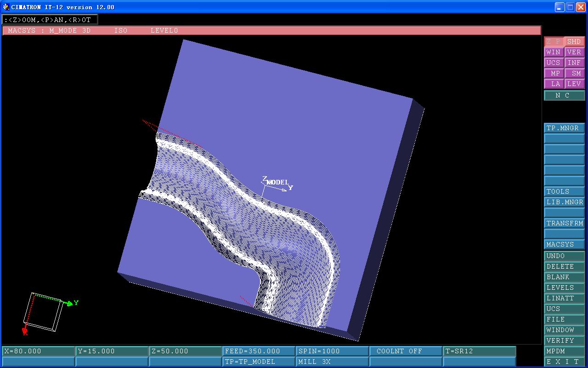Close the Cimatron IT-12 window

point(581,7)
